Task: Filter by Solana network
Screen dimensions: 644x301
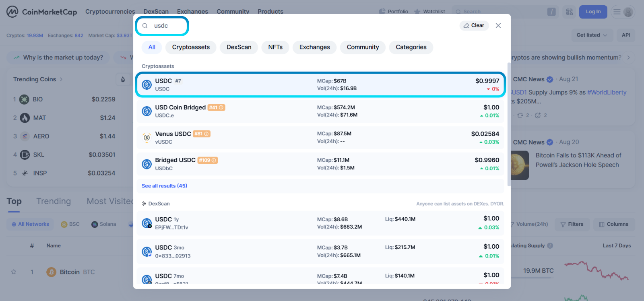Action: 104,224
